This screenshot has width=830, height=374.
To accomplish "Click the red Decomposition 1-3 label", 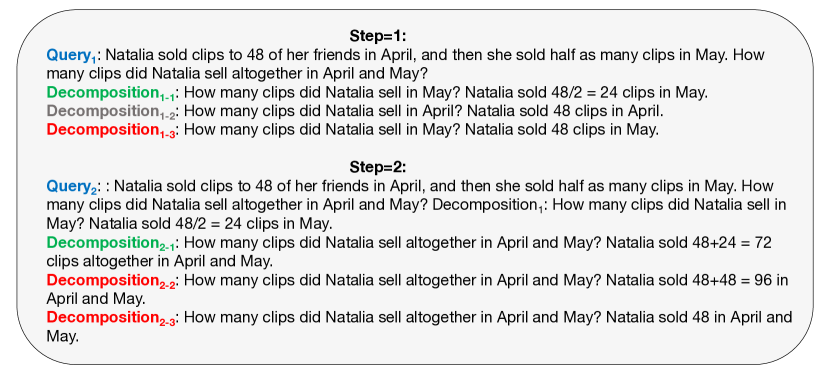I will 111,131.
